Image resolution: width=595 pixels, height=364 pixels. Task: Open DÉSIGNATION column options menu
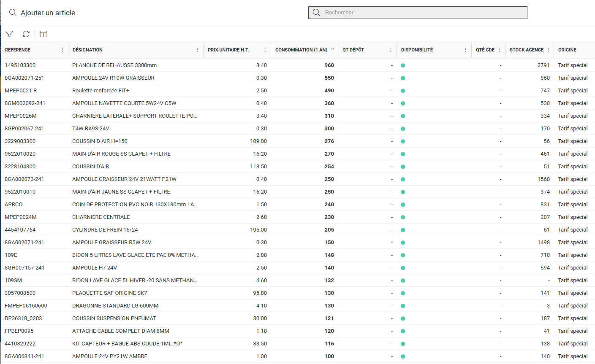pos(197,50)
